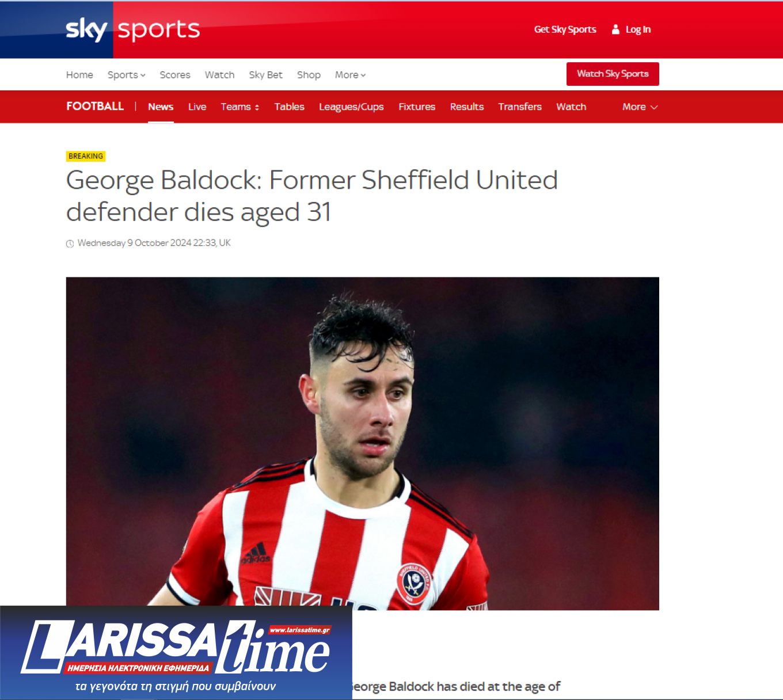Open the Fixtures page
This screenshot has height=700, width=783.
point(417,107)
